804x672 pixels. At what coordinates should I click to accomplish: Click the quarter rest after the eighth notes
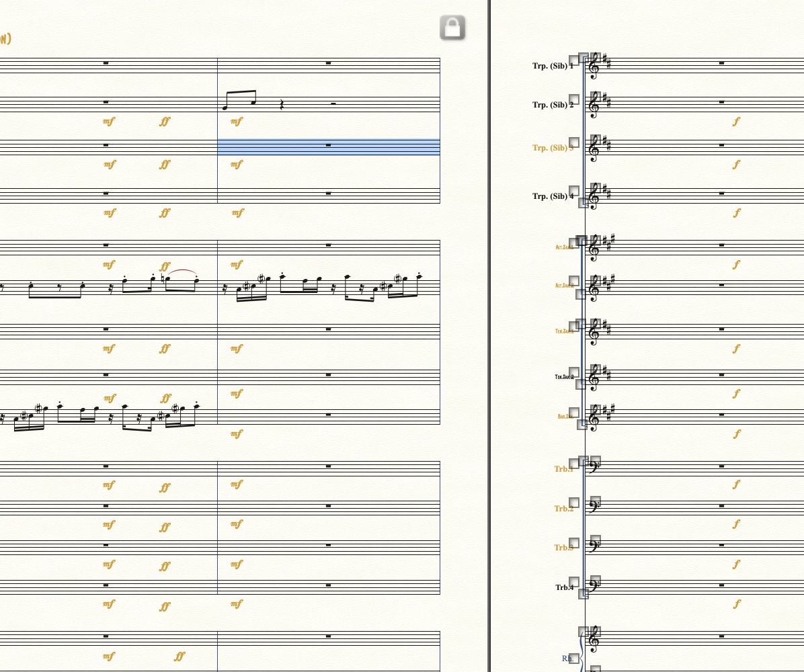pyautogui.click(x=282, y=104)
